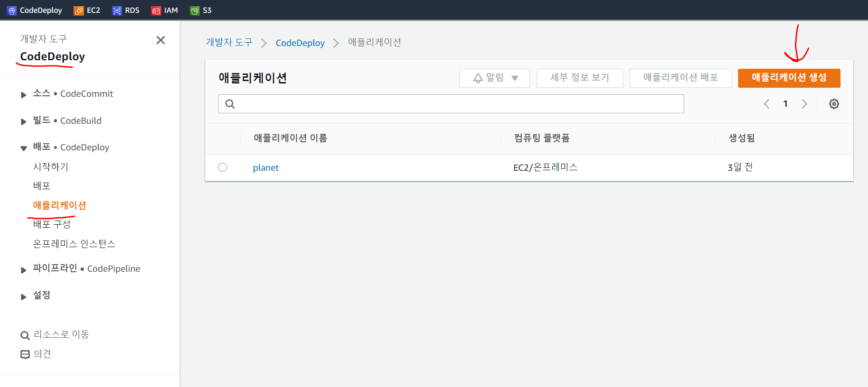Open the planet application link
This screenshot has height=387, width=868.
[265, 167]
